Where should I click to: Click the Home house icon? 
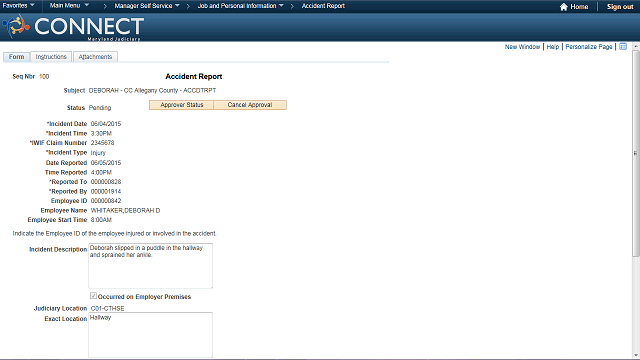coord(564,7)
